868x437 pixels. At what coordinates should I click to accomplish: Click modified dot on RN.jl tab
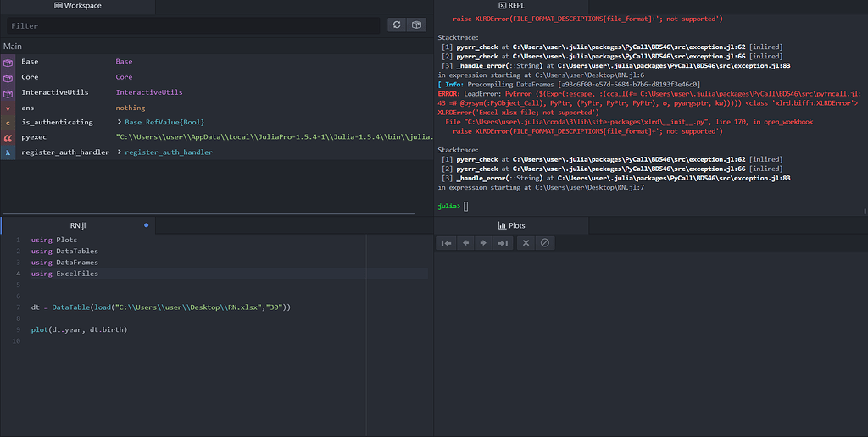tap(146, 225)
